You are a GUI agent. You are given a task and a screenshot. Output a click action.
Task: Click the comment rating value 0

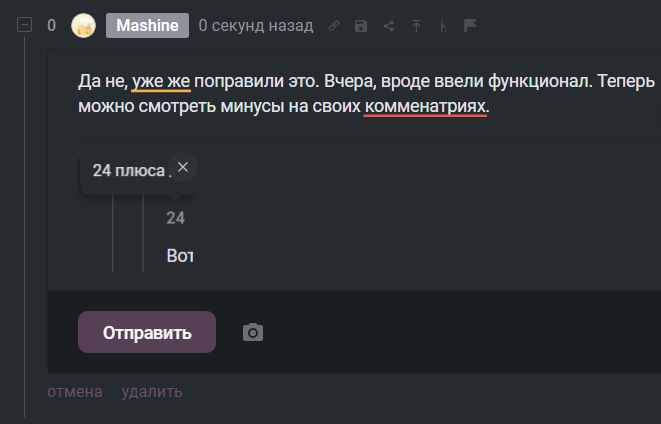click(x=52, y=26)
